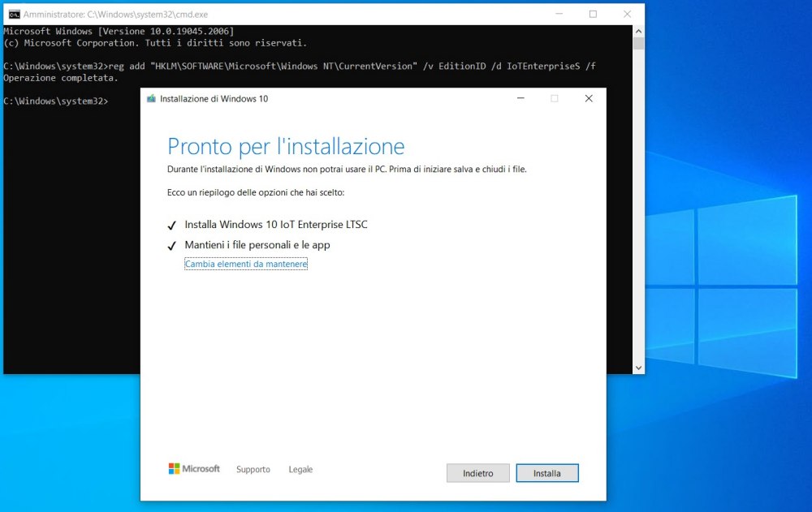This screenshot has width=812, height=512.
Task: Click checkmark beside Mantieni i file personali
Action: (x=172, y=246)
